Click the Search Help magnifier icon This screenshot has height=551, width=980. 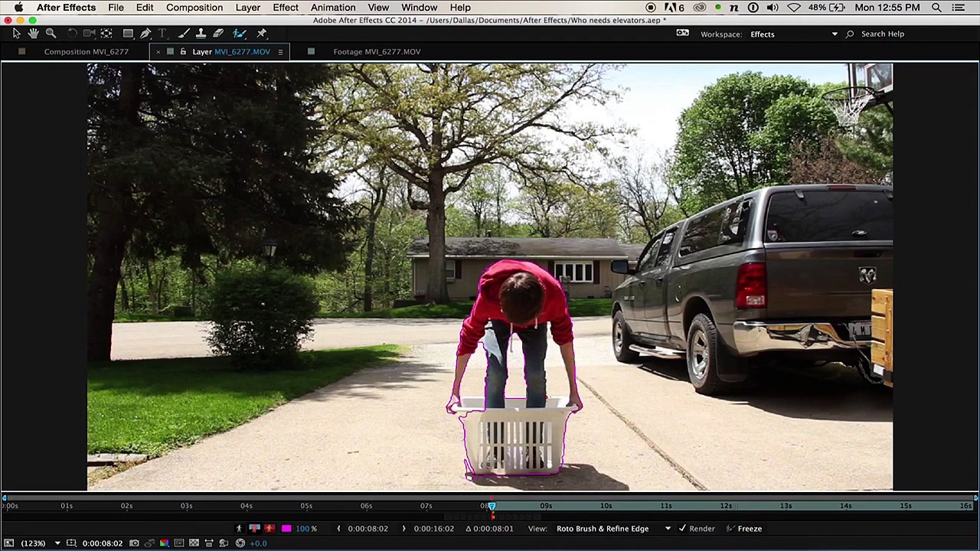coord(849,34)
